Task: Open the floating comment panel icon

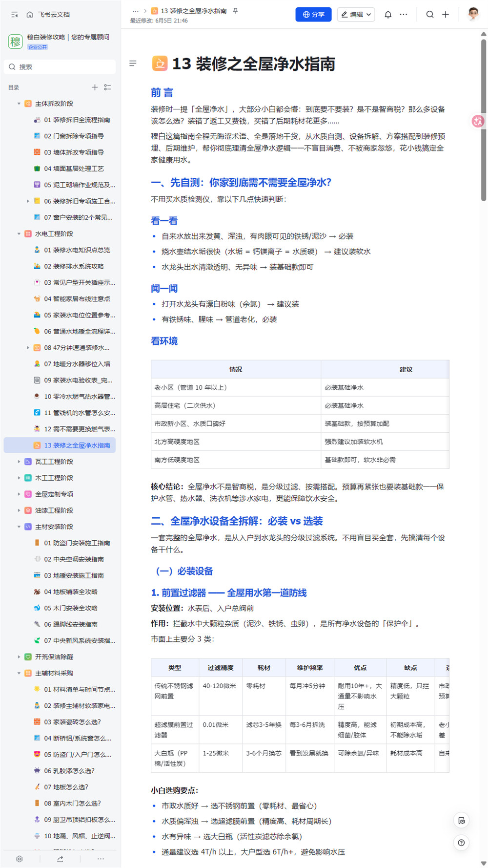Action: 461,821
